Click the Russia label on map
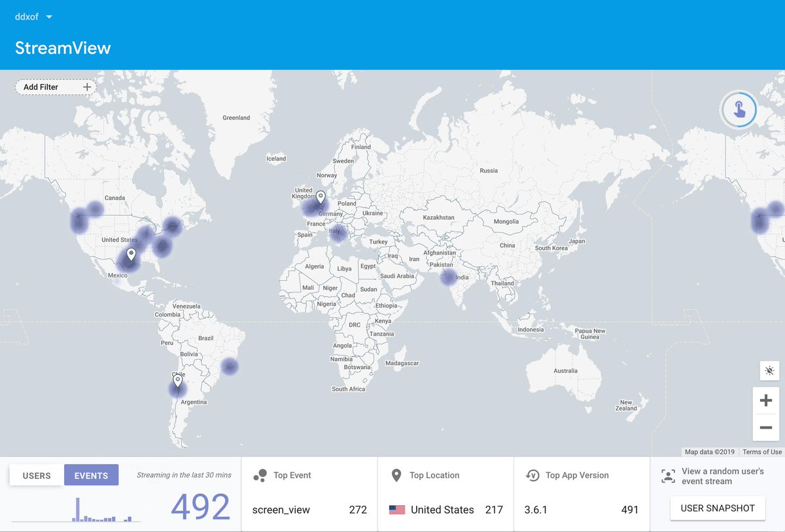Viewport: 785px width, 532px height. pyautogui.click(x=489, y=171)
